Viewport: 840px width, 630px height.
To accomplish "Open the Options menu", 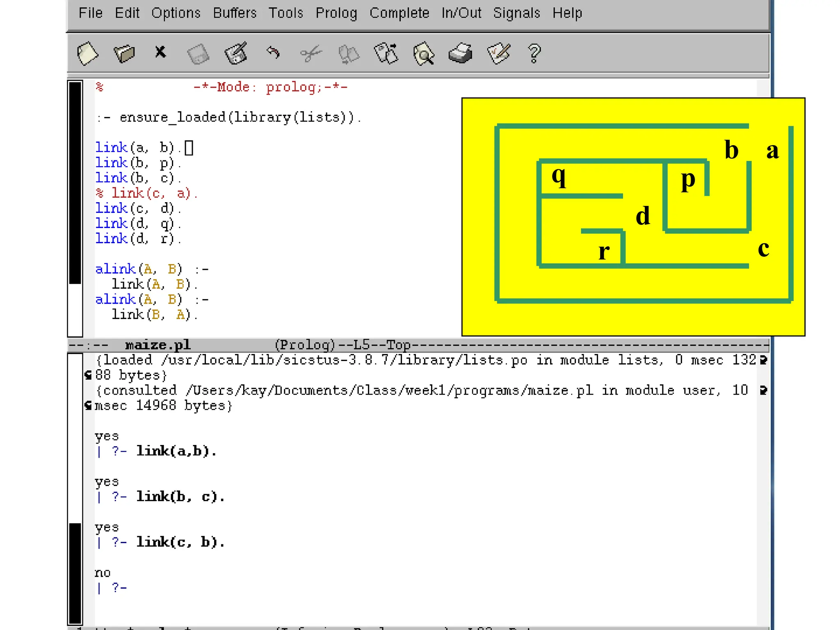I will (176, 13).
